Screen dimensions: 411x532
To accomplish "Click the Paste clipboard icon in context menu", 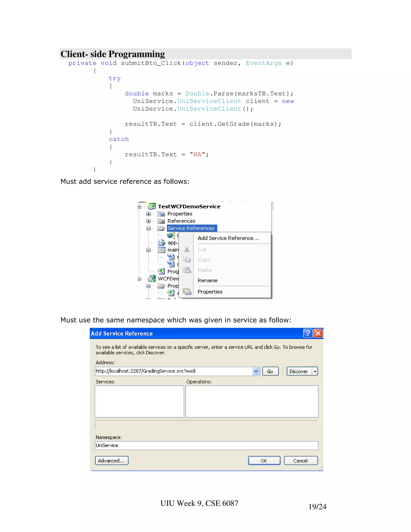I will 187,270.
